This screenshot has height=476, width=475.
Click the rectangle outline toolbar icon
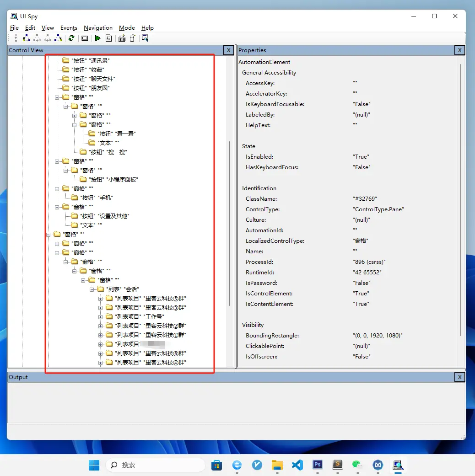pos(85,38)
